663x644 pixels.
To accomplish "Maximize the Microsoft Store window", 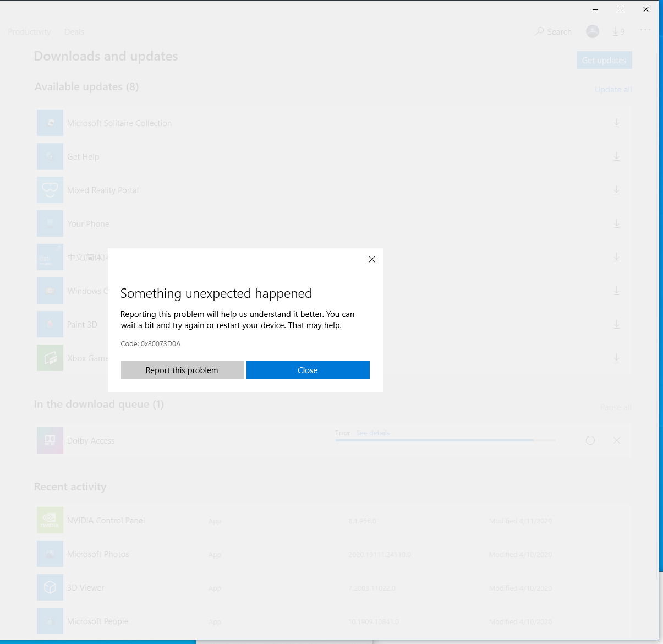I will coord(621,9).
